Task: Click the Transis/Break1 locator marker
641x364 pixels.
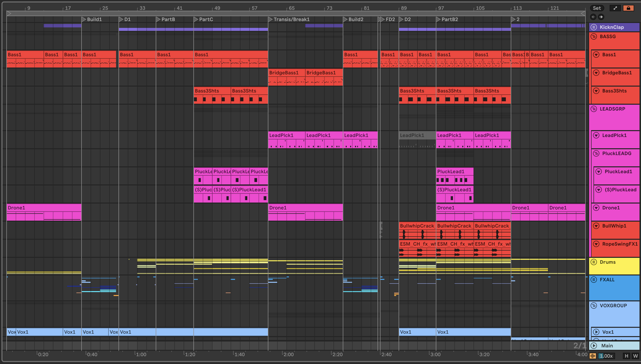Action: tap(270, 19)
